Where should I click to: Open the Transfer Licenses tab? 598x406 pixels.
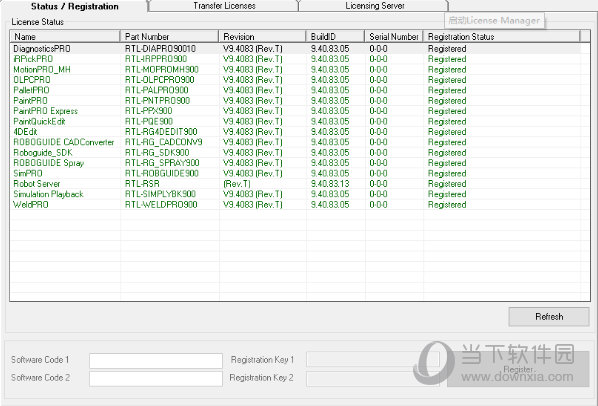[224, 6]
